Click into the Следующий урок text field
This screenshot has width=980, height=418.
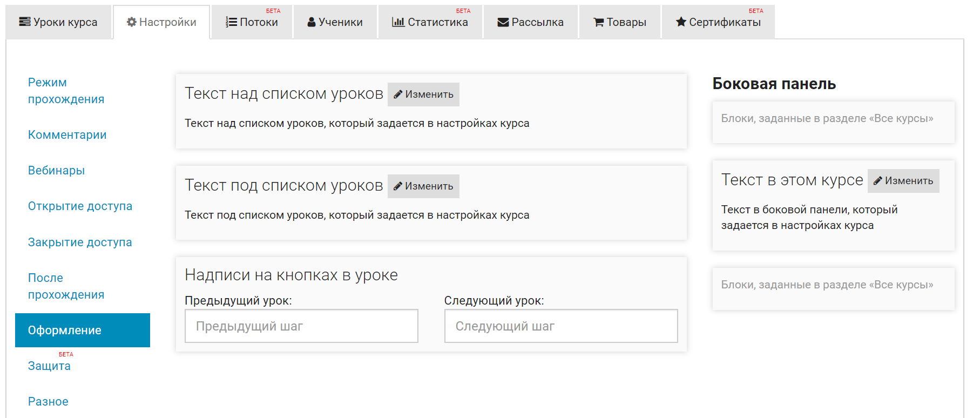pos(560,326)
